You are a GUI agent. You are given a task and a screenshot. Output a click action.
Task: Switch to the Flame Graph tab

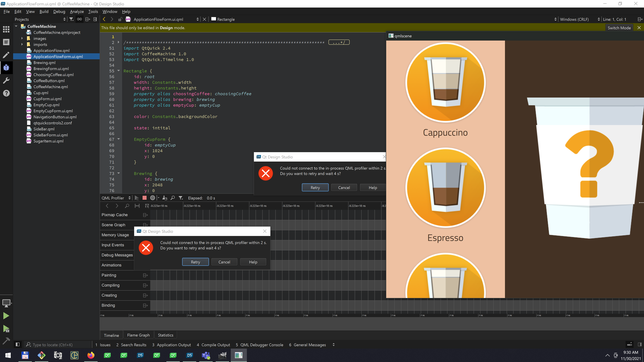pyautogui.click(x=138, y=335)
